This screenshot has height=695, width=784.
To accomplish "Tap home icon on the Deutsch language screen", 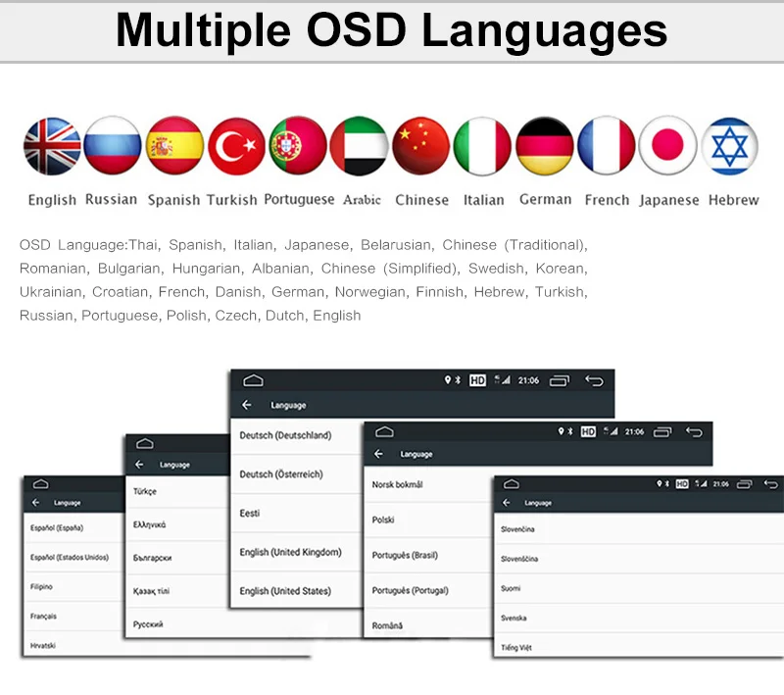I will [253, 381].
